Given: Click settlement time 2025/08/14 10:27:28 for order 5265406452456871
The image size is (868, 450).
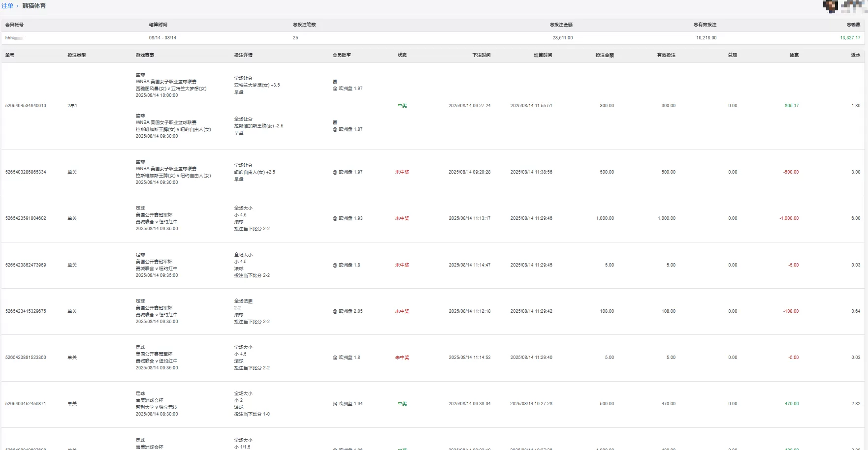Looking at the screenshot, I should tap(531, 404).
